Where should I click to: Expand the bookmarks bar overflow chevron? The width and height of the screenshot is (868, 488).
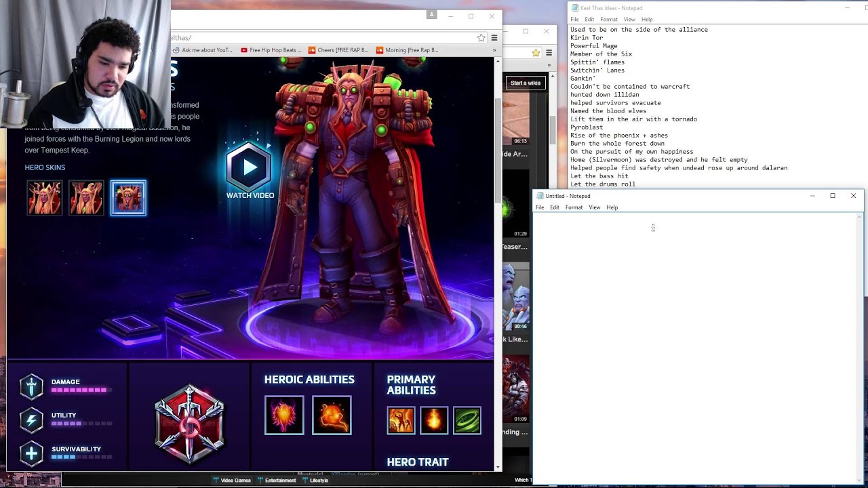pyautogui.click(x=494, y=50)
